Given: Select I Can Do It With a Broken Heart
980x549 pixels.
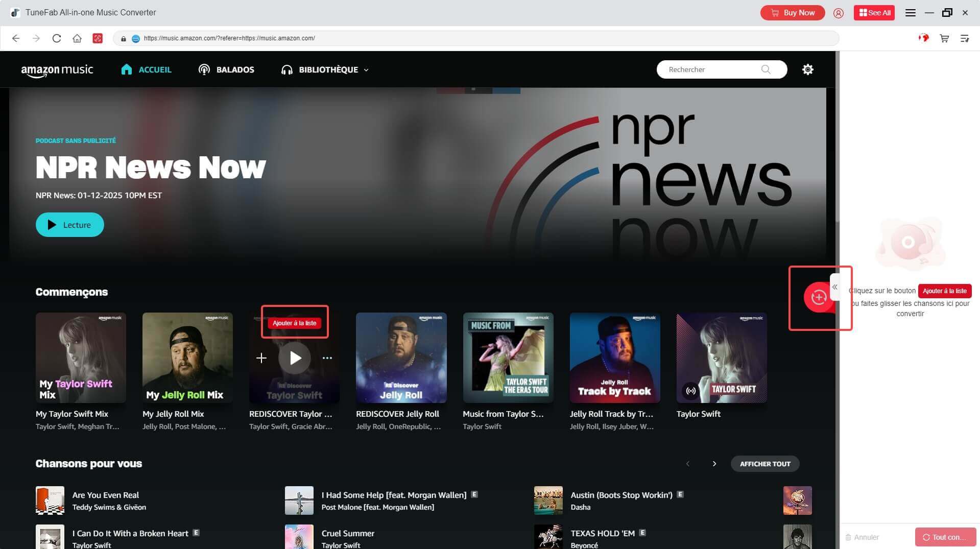Looking at the screenshot, I should (130, 533).
